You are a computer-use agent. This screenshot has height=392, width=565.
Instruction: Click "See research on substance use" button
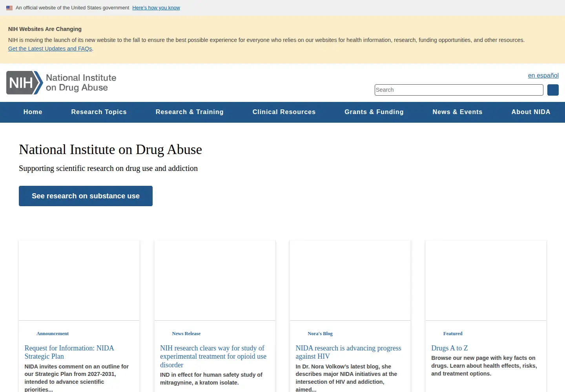coord(86,196)
